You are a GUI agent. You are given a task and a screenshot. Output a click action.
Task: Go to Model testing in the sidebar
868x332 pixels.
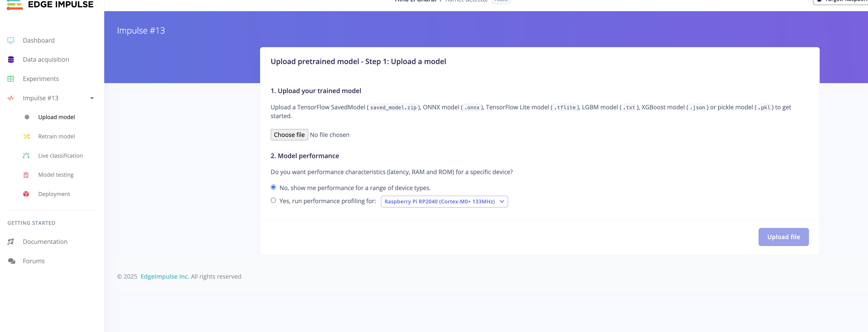tap(56, 175)
